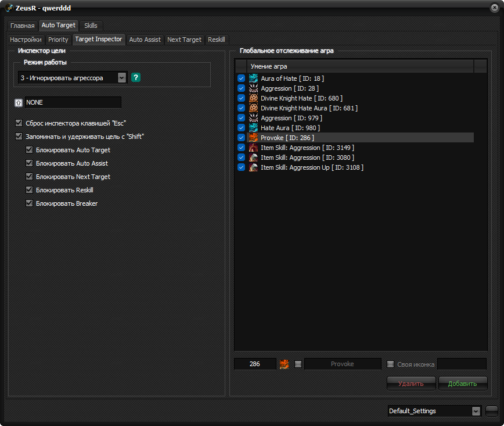Uncheck "Блокировать Auto Assist" option
This screenshot has width=504, height=426.
(29, 163)
